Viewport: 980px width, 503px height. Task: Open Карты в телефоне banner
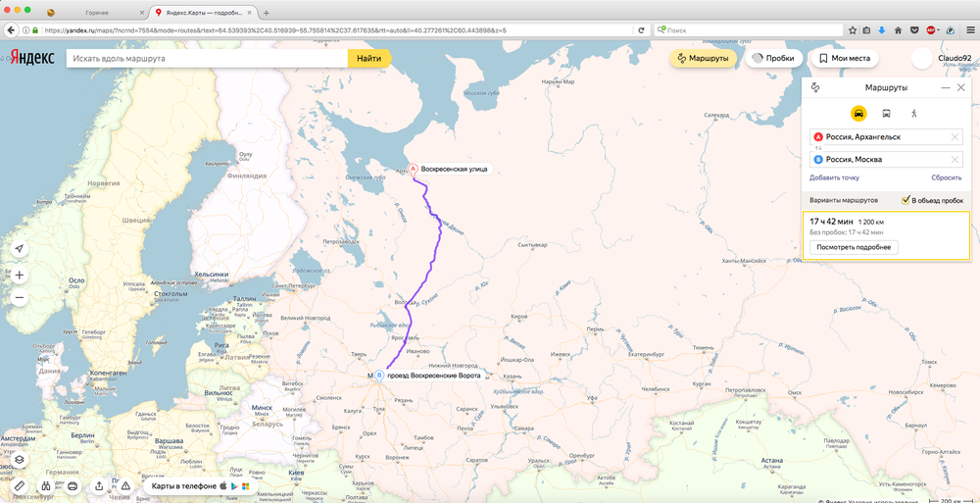(x=201, y=486)
